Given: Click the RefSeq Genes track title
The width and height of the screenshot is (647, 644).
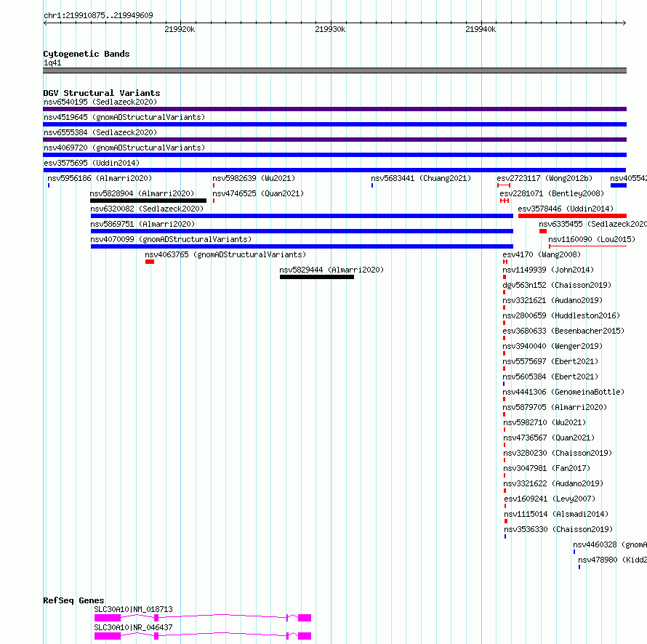Looking at the screenshot, I should point(73,600).
